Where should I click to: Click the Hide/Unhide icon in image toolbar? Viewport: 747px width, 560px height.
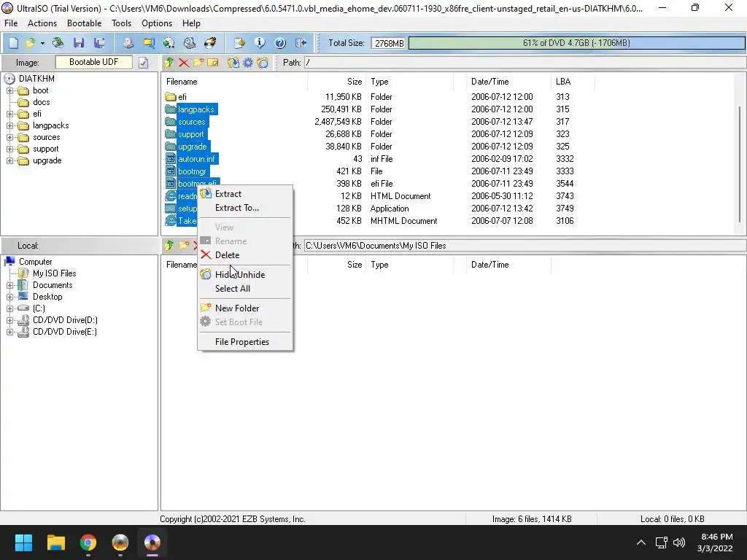tap(263, 63)
